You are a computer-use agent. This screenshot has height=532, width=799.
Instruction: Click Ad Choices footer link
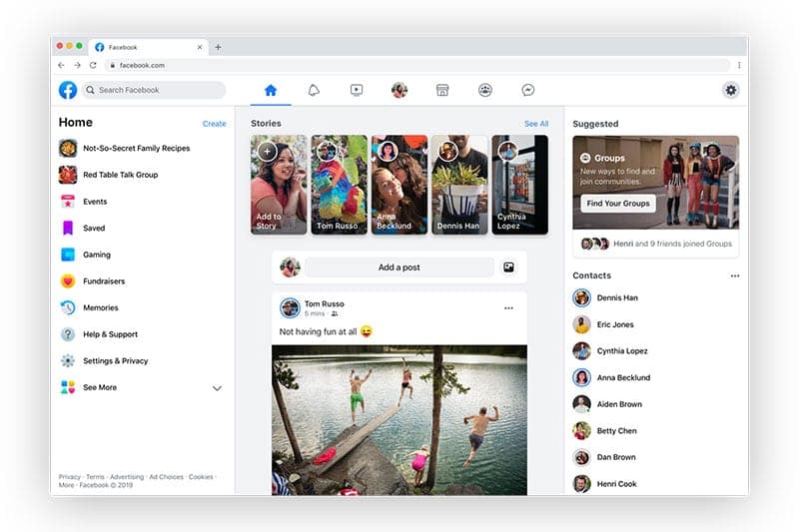coord(166,477)
